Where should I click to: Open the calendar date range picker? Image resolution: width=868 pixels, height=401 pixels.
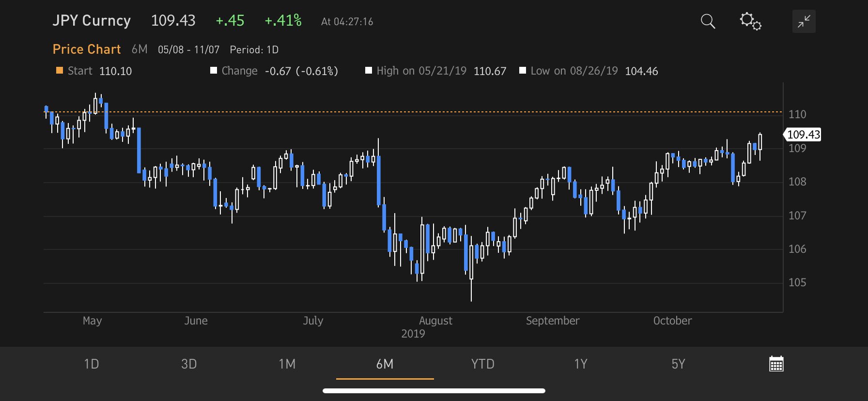776,364
